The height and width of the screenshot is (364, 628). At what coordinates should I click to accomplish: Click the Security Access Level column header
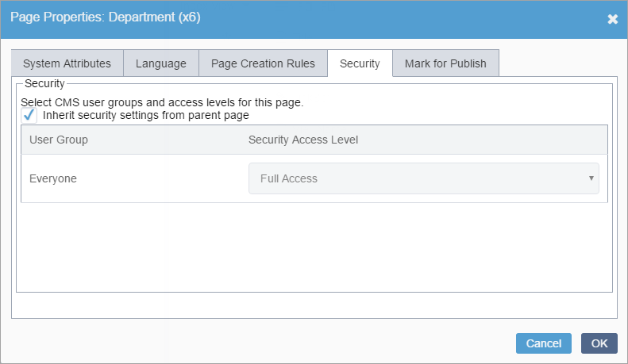pyautogui.click(x=303, y=140)
